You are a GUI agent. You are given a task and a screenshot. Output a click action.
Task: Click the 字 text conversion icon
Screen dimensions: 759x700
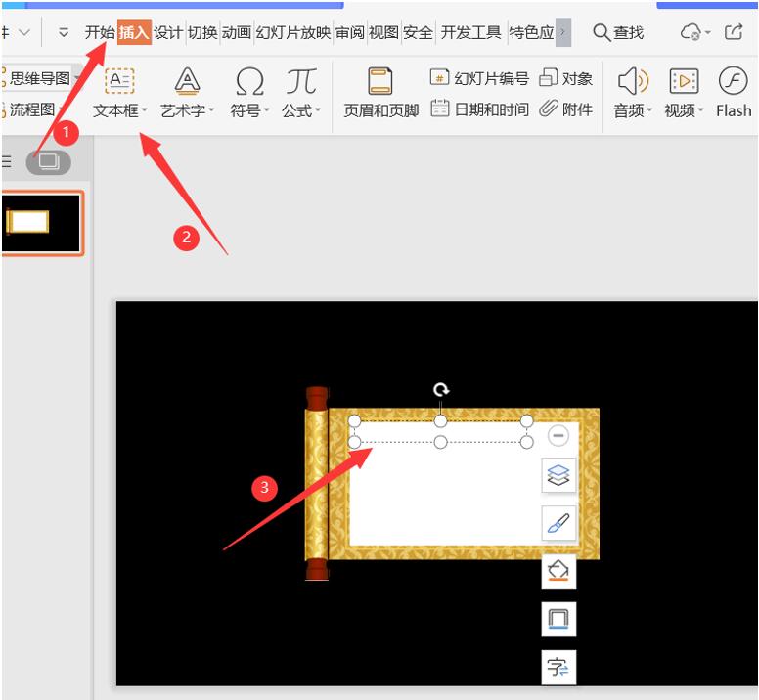coord(558,667)
